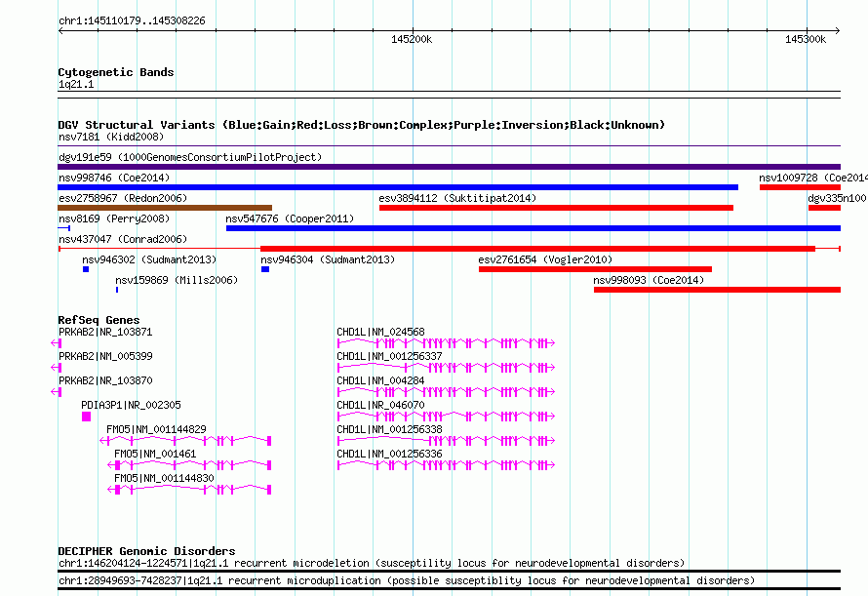Image resolution: width=868 pixels, height=596 pixels.
Task: Click the dgv191e59 (1000GenomesConsortiumPilotProject) label
Action: pos(190,157)
